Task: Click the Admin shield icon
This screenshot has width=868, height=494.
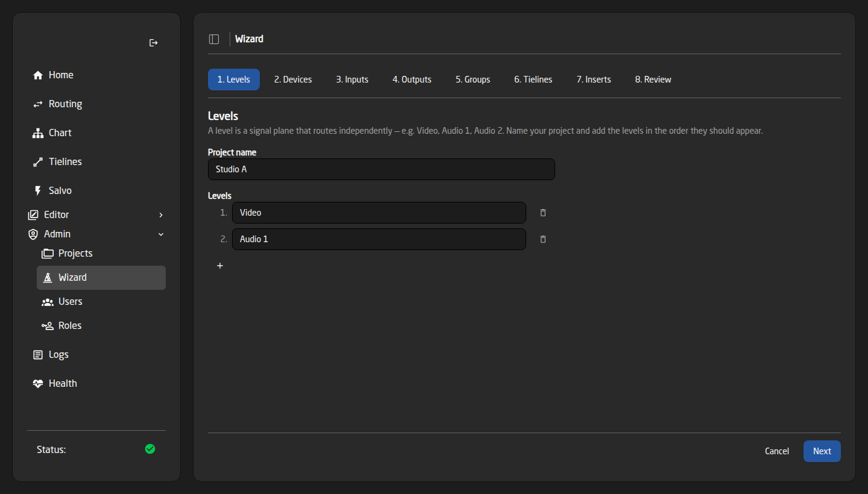Action: tap(33, 234)
